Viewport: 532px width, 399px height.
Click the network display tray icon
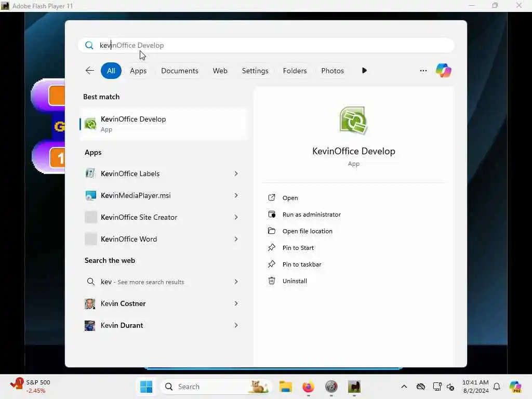[x=437, y=387]
